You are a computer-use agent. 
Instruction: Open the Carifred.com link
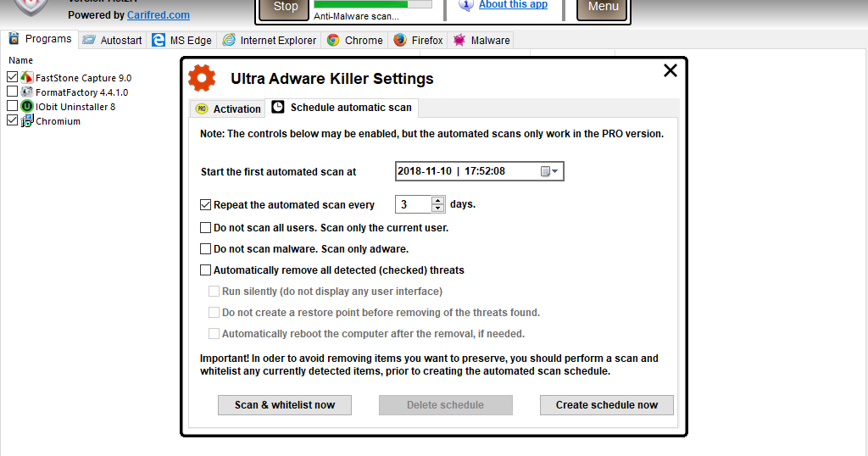[x=159, y=15]
